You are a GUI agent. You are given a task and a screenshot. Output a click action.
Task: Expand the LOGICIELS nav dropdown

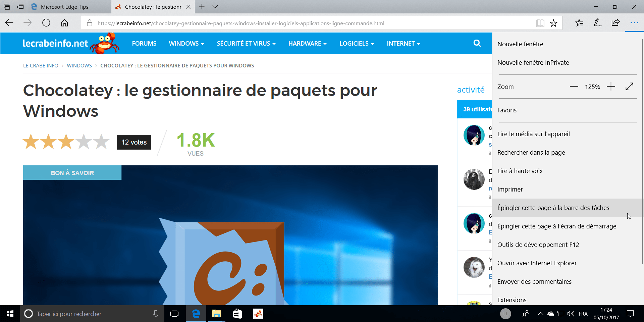point(357,44)
